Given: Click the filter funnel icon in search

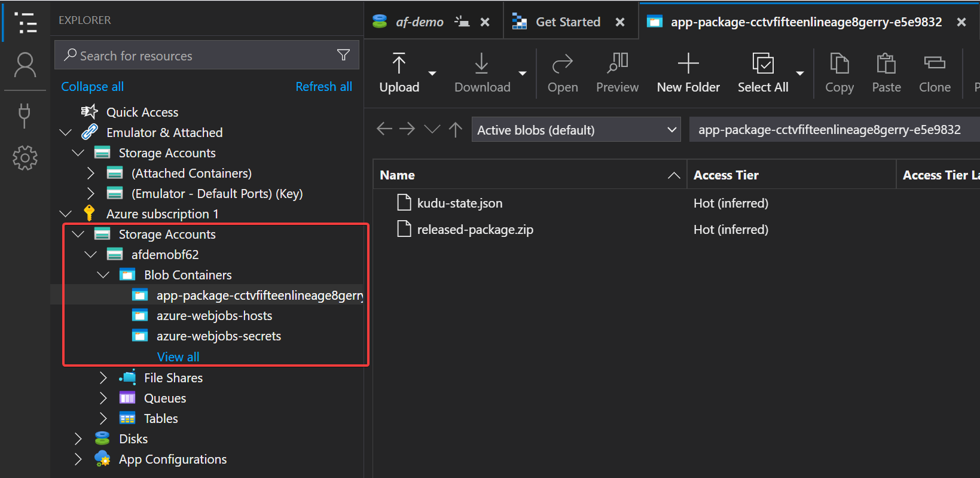Looking at the screenshot, I should [343, 55].
